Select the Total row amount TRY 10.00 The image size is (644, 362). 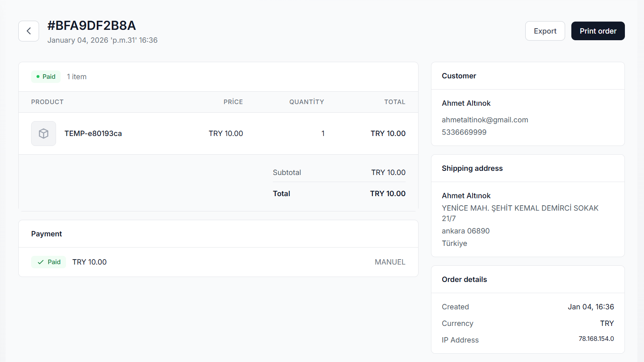pyautogui.click(x=387, y=193)
